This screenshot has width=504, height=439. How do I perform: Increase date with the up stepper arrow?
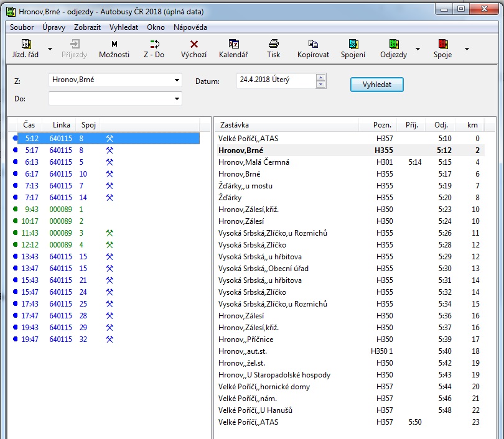[x=320, y=77]
